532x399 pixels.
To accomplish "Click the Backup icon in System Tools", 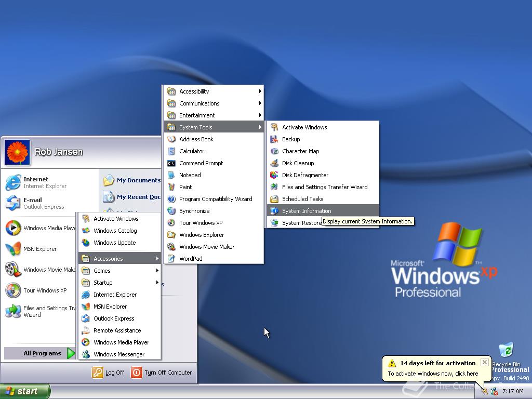I will tap(274, 139).
